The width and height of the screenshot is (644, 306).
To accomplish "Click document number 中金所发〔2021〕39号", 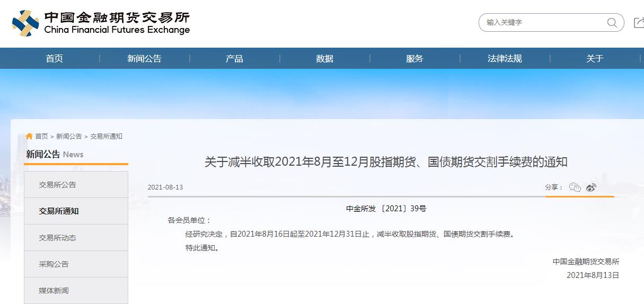I will (386, 209).
